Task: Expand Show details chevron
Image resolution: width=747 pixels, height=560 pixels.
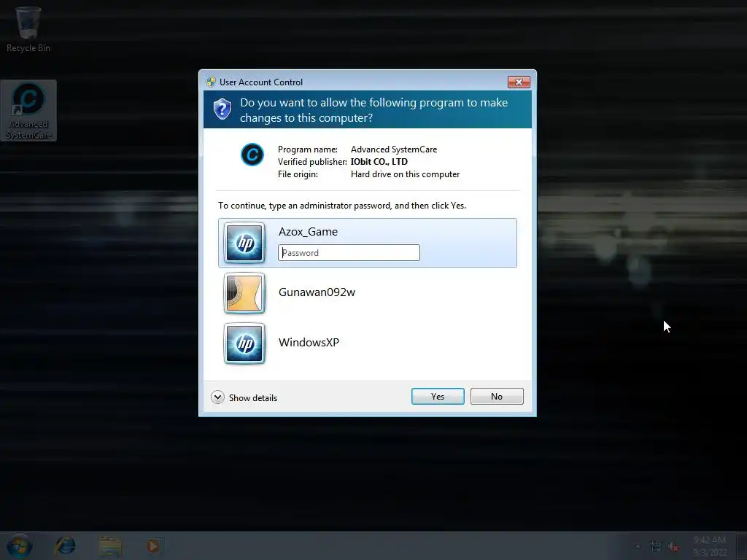Action: point(217,397)
